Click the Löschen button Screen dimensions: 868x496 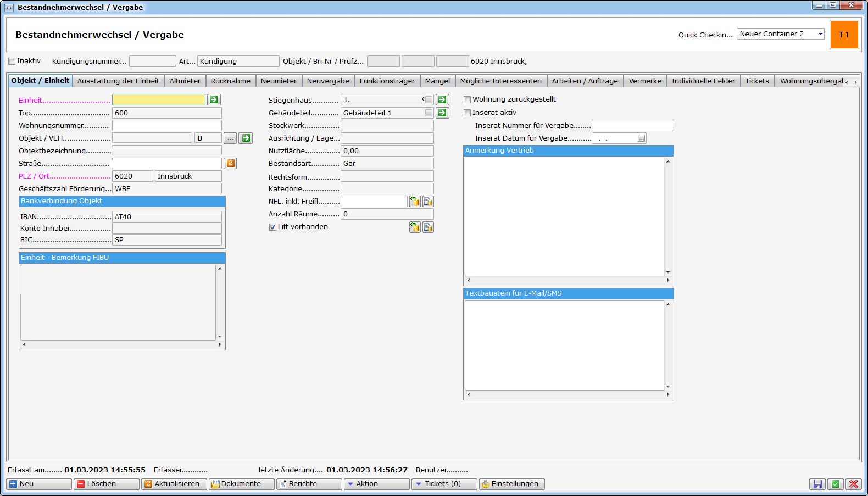106,484
